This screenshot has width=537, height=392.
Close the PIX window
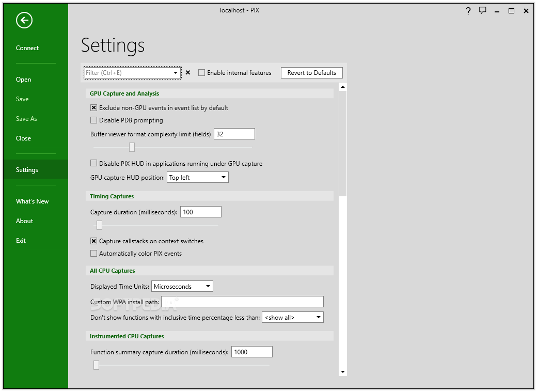tap(526, 11)
